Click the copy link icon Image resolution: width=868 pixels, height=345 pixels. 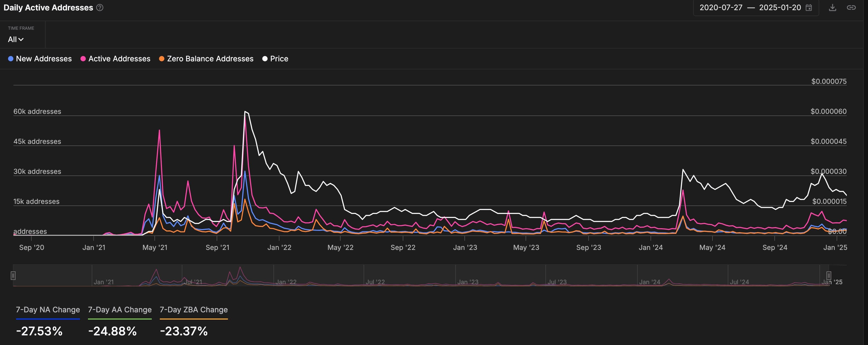pos(851,7)
